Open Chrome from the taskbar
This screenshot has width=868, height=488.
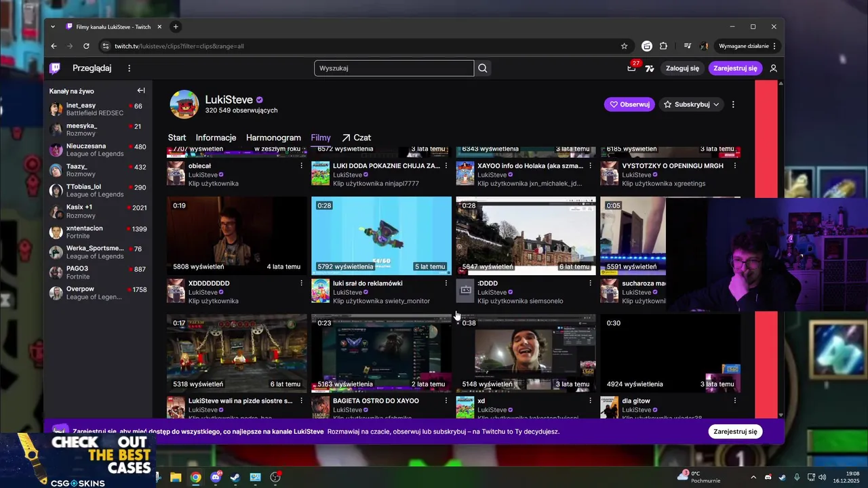195,477
